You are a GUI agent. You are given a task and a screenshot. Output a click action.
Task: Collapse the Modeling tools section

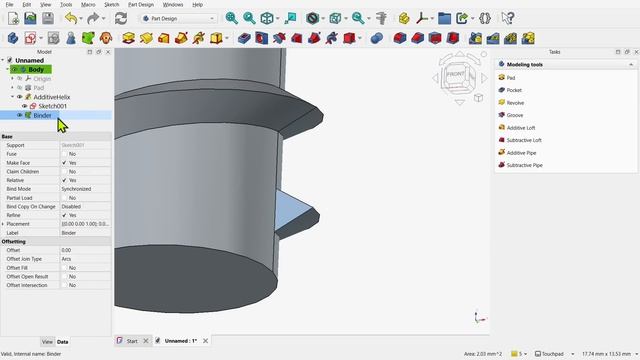pyautogui.click(x=631, y=64)
